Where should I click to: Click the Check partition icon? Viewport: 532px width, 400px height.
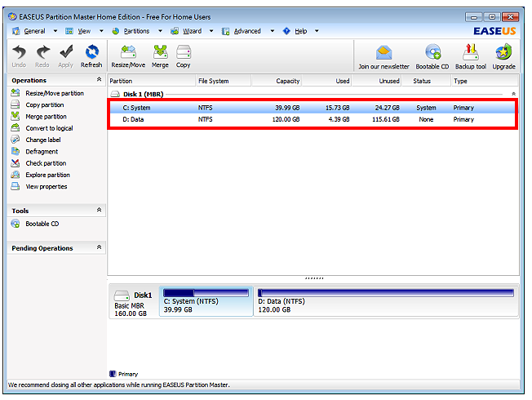16,162
